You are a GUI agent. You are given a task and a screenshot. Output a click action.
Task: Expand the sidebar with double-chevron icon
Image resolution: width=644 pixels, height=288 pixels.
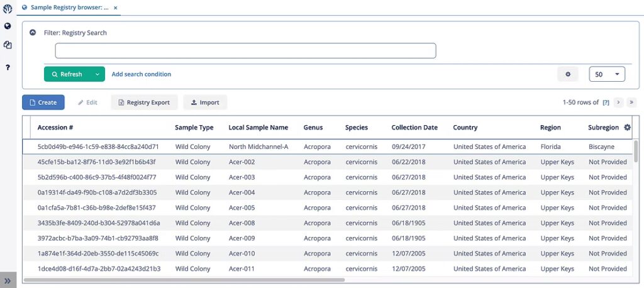[x=8, y=280]
